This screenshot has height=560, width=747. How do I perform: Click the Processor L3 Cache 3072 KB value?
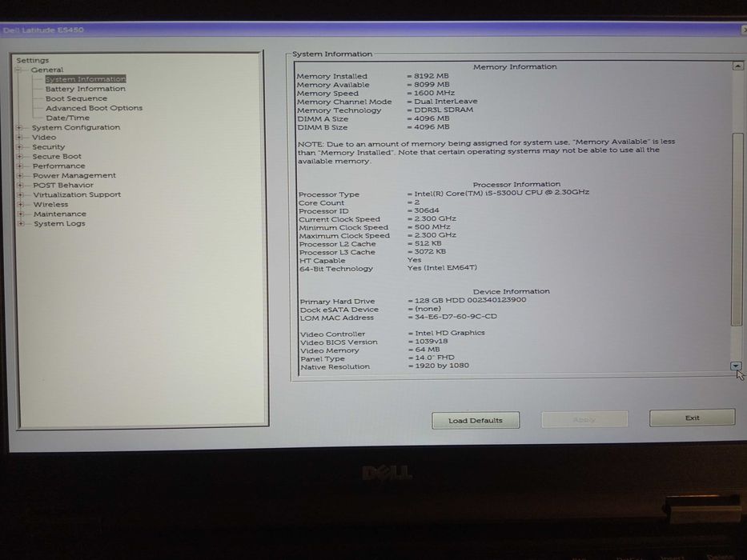(x=430, y=251)
